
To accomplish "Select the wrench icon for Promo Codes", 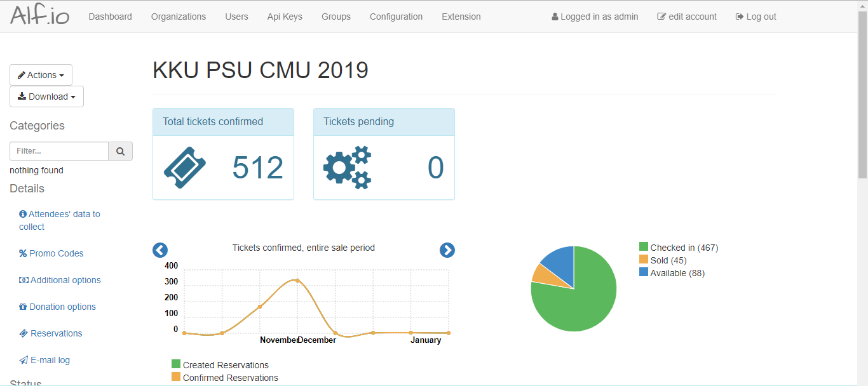I will coord(23,253).
